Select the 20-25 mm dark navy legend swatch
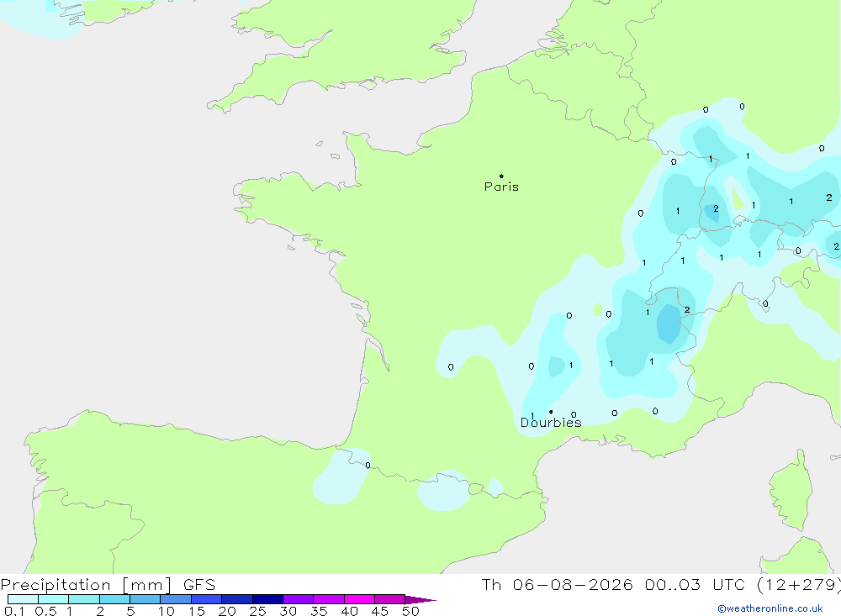841x616 pixels. pos(237,599)
